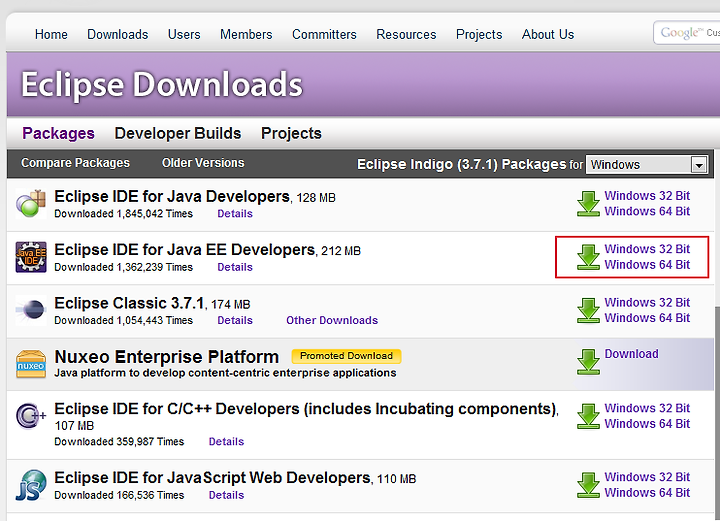Click 'Downloaded 166,536 Times' text

[119, 495]
